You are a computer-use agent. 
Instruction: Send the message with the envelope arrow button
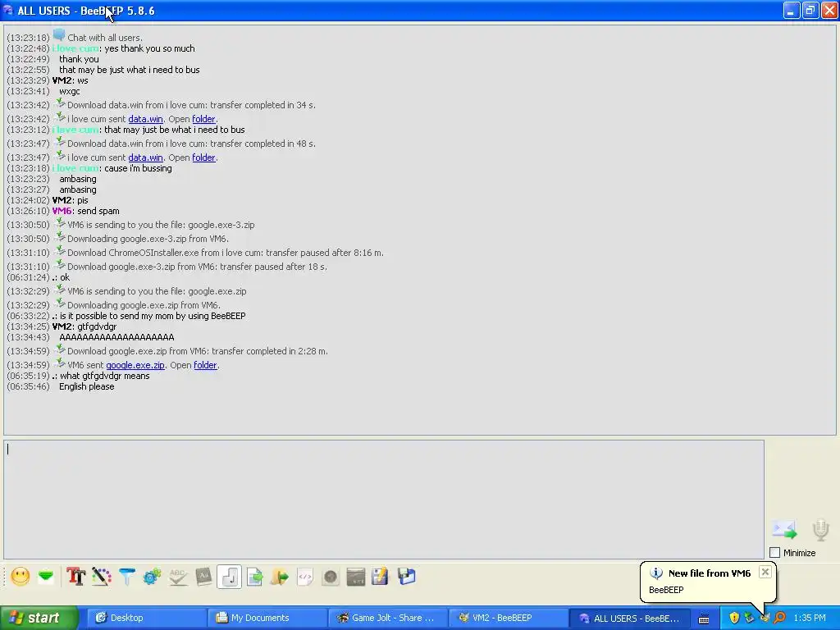pyautogui.click(x=784, y=529)
